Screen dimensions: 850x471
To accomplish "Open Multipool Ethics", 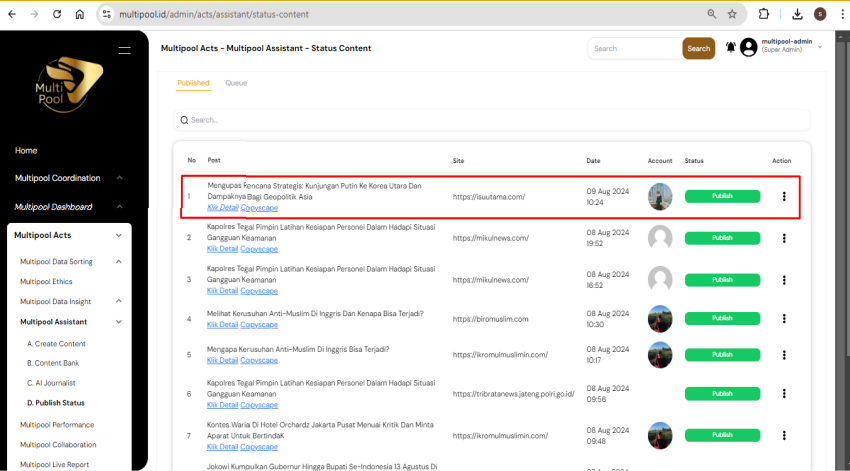I will 46,281.
